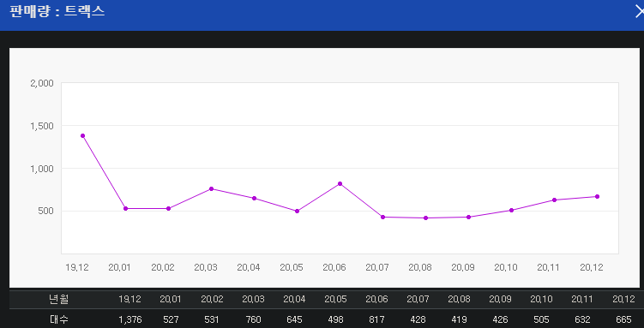This screenshot has width=644, height=328.
Task: Click the chart x-axis label 19,12
Action: 77,267
